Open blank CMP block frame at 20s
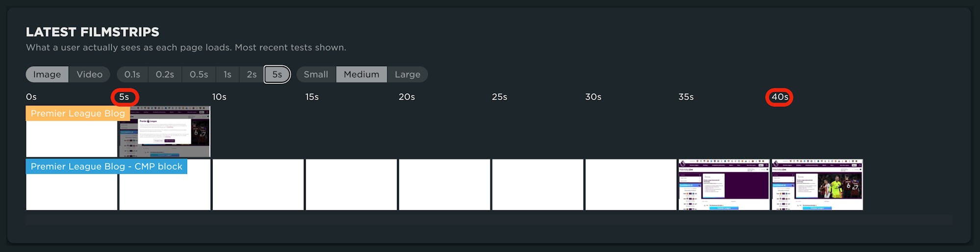Viewport: 980px width, 252px height. pyautogui.click(x=444, y=185)
